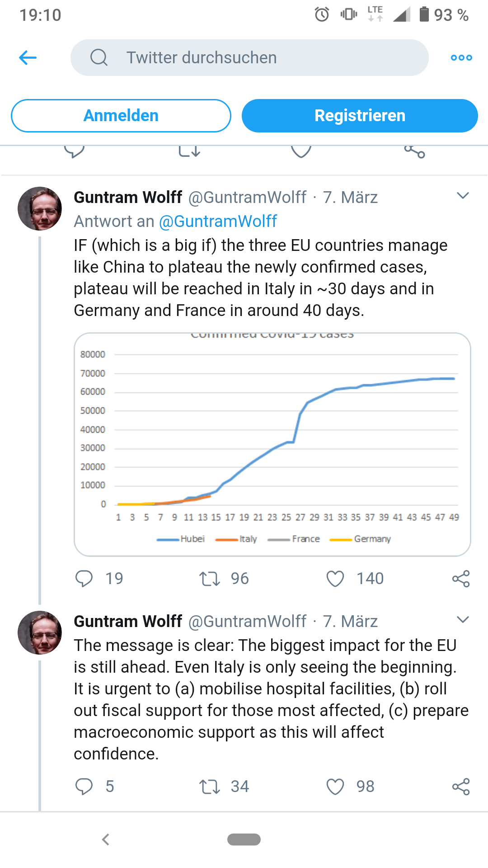Tap the back arrow in the header

[28, 58]
